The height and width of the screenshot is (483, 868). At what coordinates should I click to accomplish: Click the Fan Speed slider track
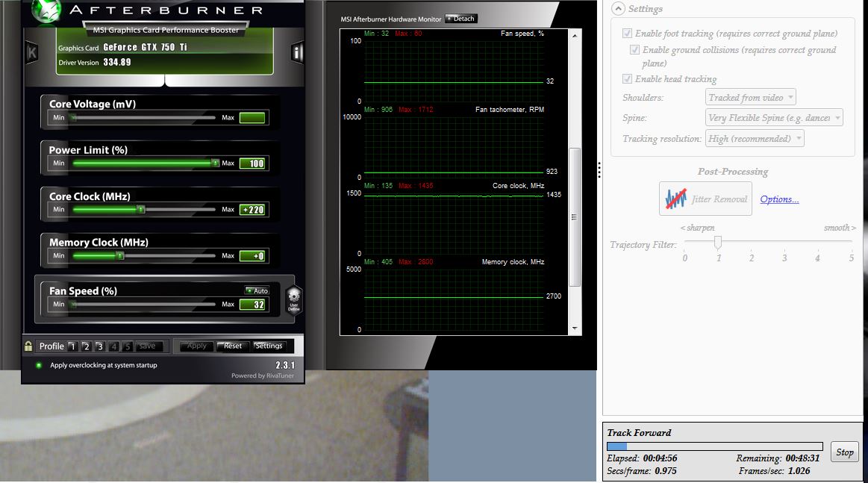(144, 304)
